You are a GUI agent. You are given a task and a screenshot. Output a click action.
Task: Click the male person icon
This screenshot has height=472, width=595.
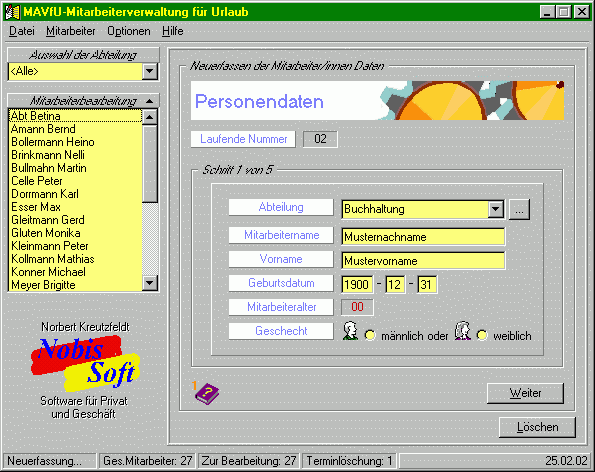pos(350,330)
